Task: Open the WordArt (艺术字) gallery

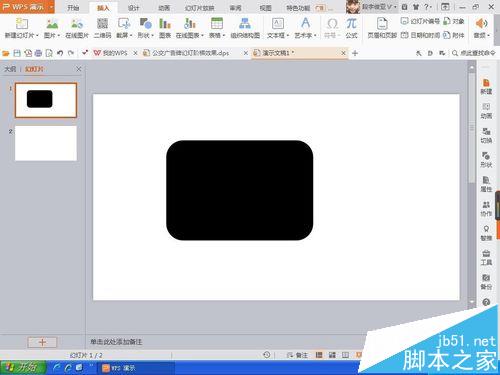Action: pos(305,24)
